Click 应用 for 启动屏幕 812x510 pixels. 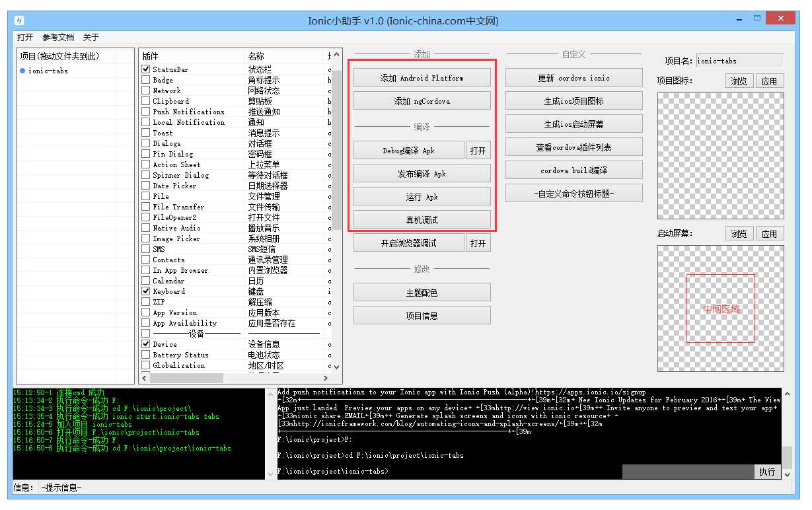770,234
